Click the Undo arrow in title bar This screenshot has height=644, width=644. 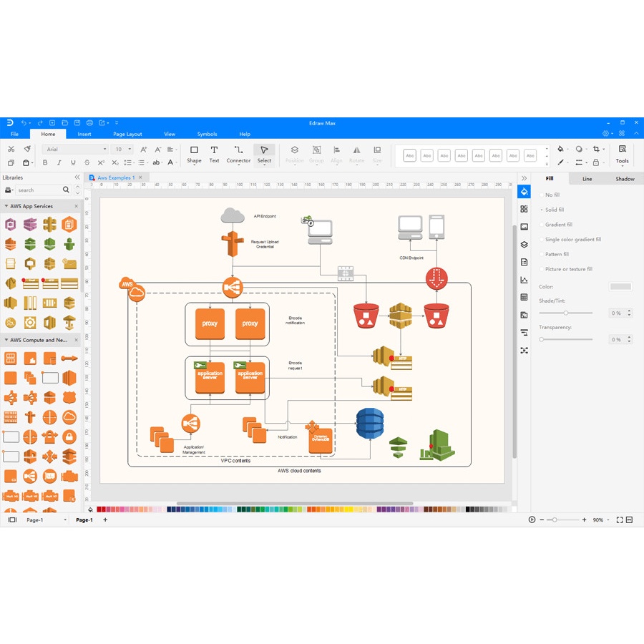click(x=24, y=123)
